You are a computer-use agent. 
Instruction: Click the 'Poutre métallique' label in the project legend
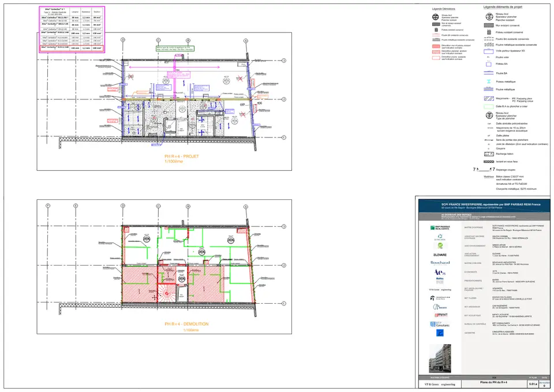[506, 90]
